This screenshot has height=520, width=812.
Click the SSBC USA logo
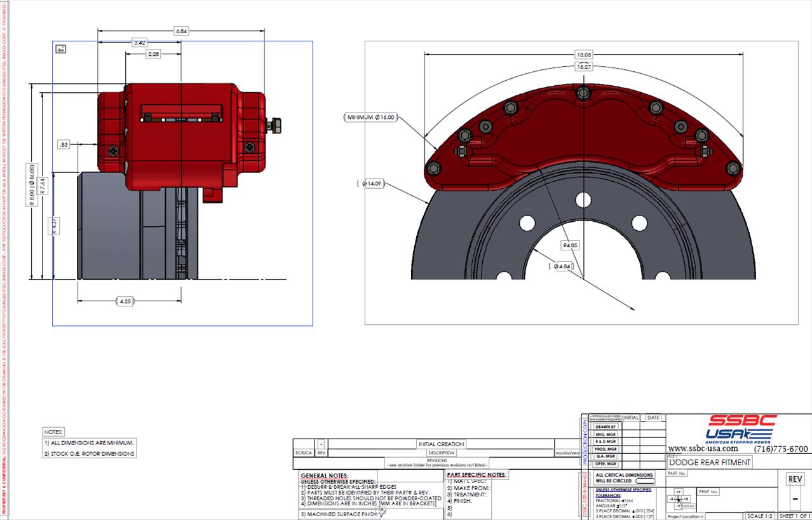[741, 428]
